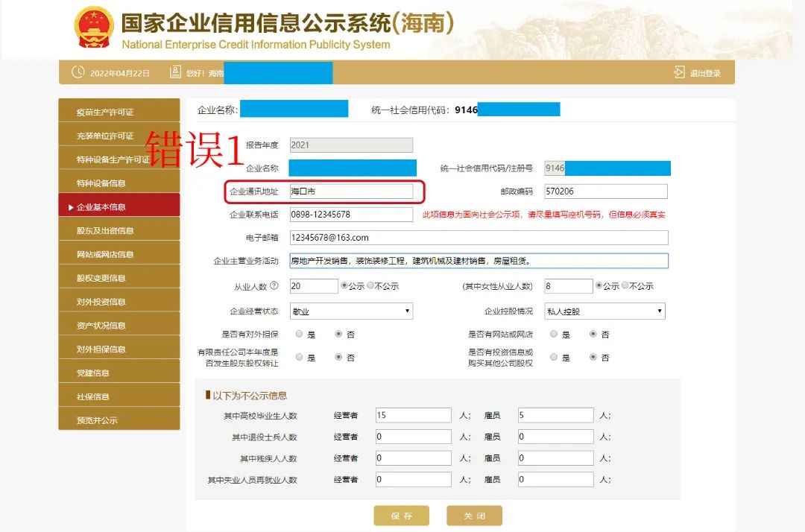
Task: Click the 退出登录 logout icon
Action: [x=679, y=72]
